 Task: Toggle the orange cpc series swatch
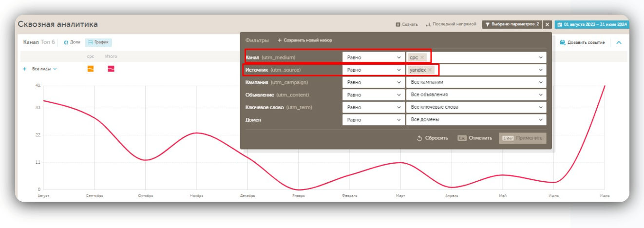[x=91, y=69]
